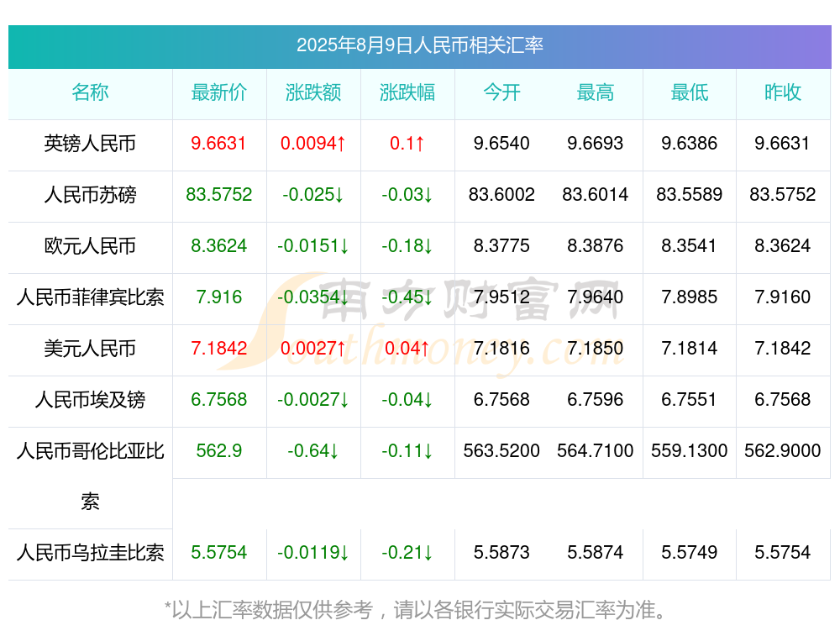840x636 pixels.
Task: Click the 最高 column header
Action: coord(596,92)
